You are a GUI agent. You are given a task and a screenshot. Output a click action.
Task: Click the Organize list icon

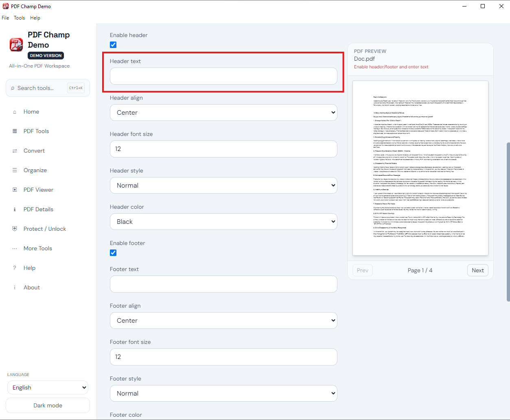click(15, 170)
